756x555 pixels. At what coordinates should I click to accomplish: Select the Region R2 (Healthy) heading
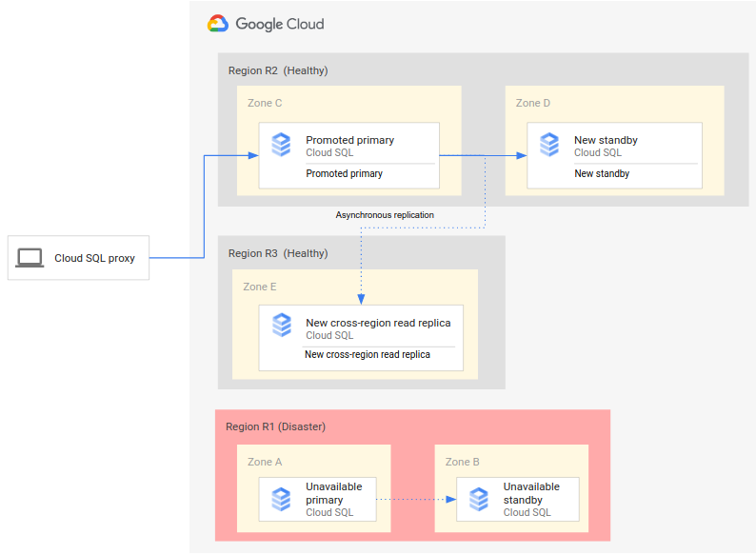(278, 70)
